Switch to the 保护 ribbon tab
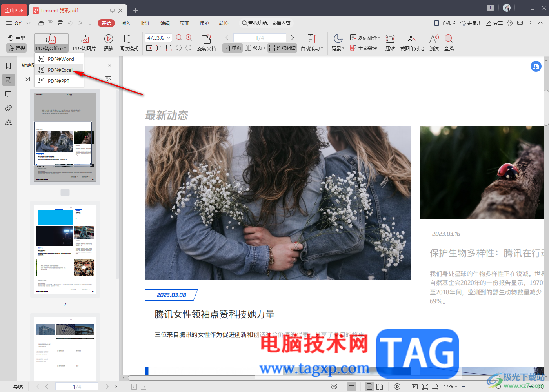This screenshot has width=549, height=392. point(204,23)
